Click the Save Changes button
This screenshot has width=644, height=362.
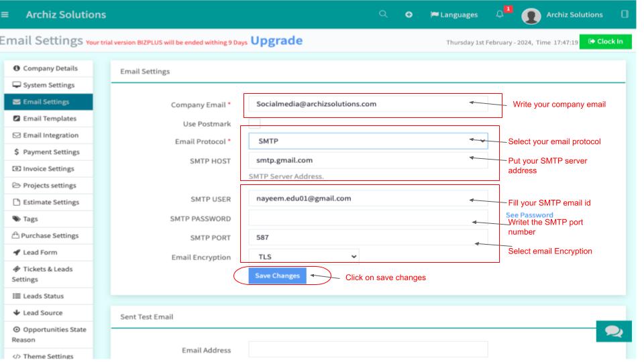277,276
